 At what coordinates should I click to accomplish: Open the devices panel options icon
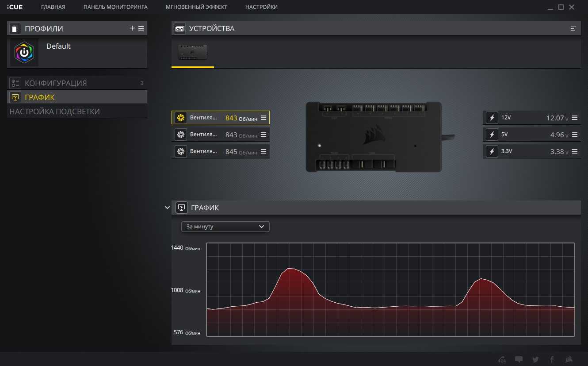tap(573, 29)
